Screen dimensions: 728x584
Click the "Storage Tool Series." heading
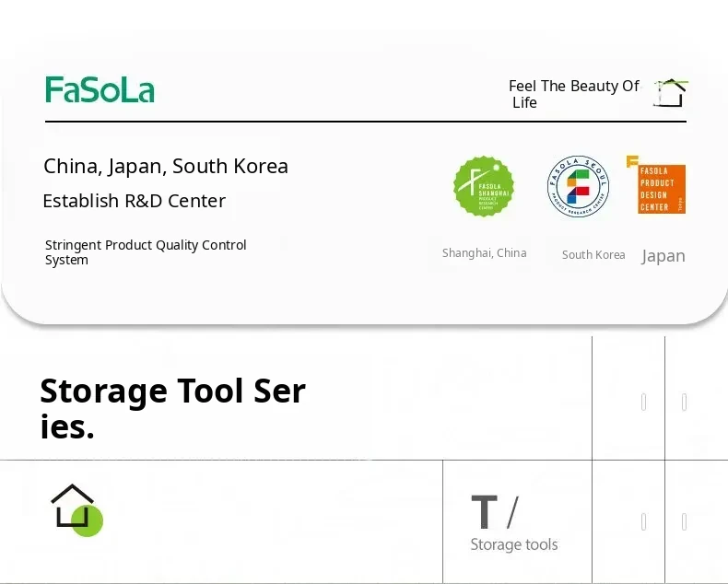172,408
